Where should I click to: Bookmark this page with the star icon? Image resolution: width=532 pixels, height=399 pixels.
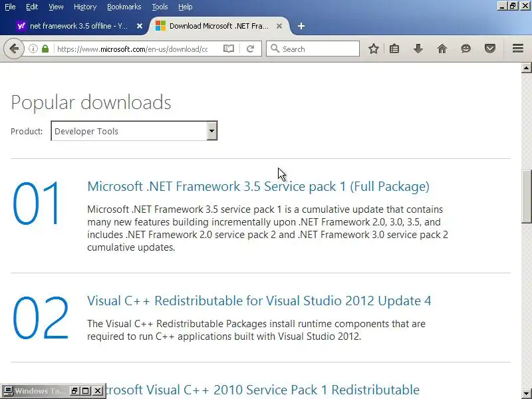374,49
